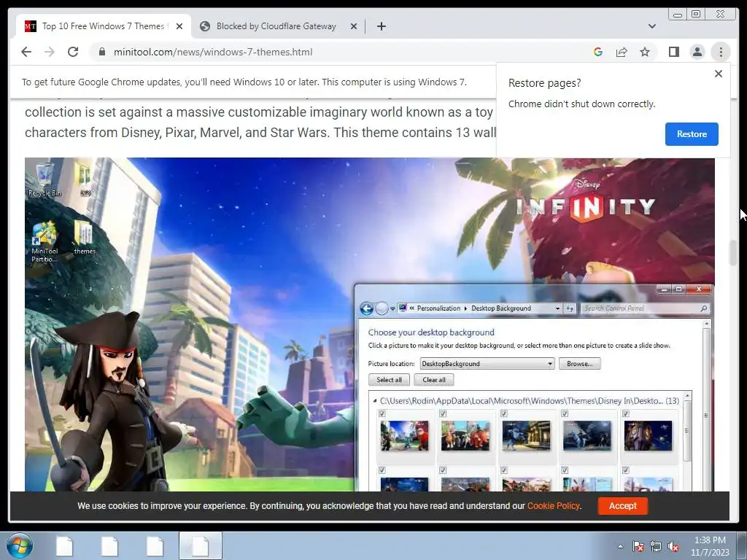
Task: Open the Cookie Policy link
Action: (553, 506)
